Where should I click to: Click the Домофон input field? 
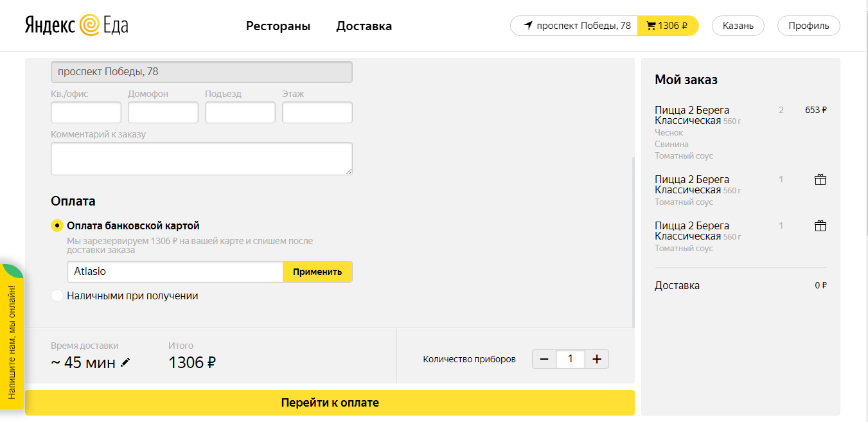point(163,112)
